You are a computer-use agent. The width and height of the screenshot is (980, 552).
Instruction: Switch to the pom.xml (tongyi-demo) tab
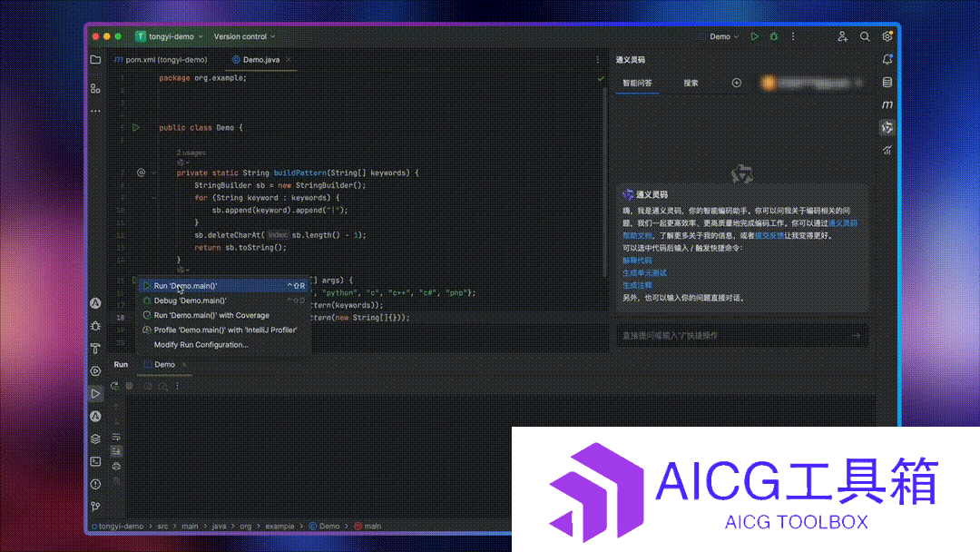pos(160,60)
